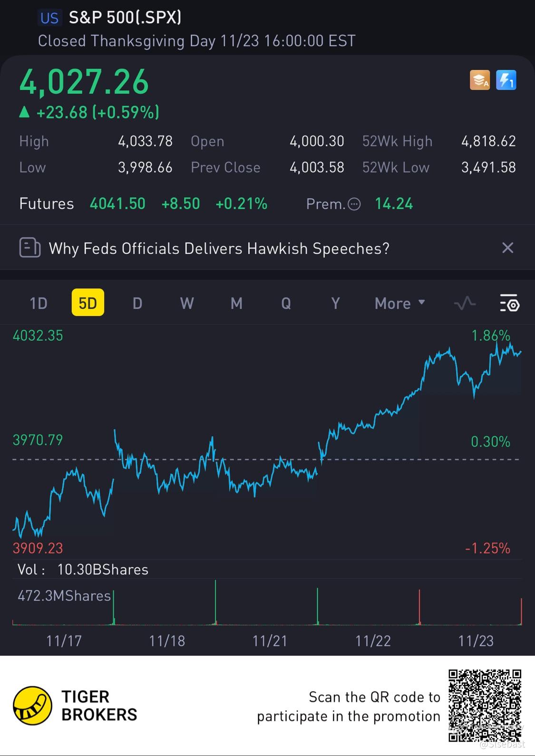Viewport: 535px width, 756px height.
Task: Tap the premium info circle icon
Action: (x=354, y=204)
